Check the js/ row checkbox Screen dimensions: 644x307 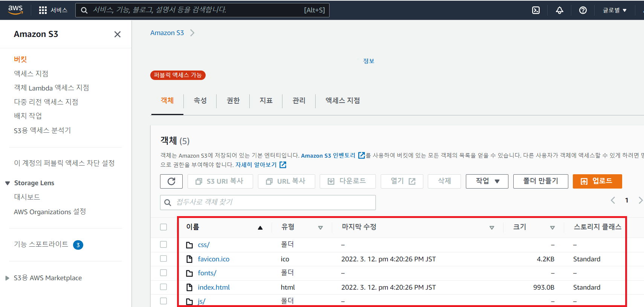click(163, 301)
